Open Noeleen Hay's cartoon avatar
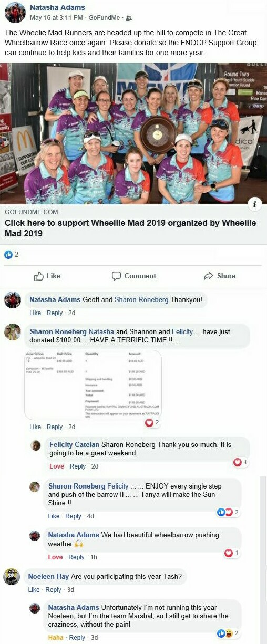Viewport: 267px width, 644px height. tap(13, 577)
